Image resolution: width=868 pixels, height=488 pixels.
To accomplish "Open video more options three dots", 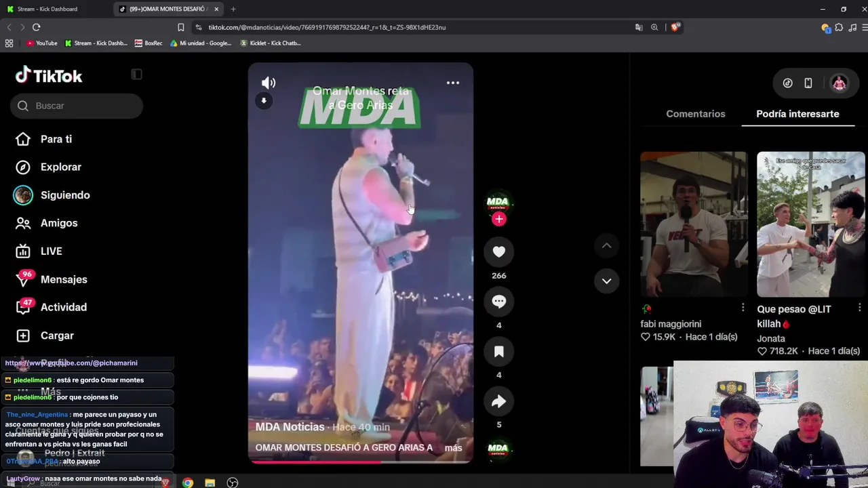I will tap(453, 83).
